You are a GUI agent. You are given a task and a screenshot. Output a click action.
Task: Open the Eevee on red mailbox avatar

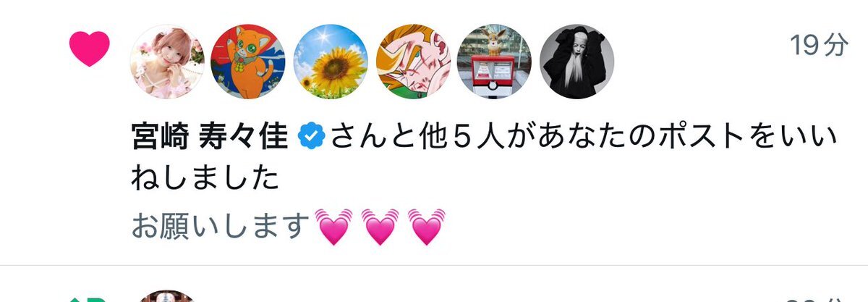tap(495, 62)
